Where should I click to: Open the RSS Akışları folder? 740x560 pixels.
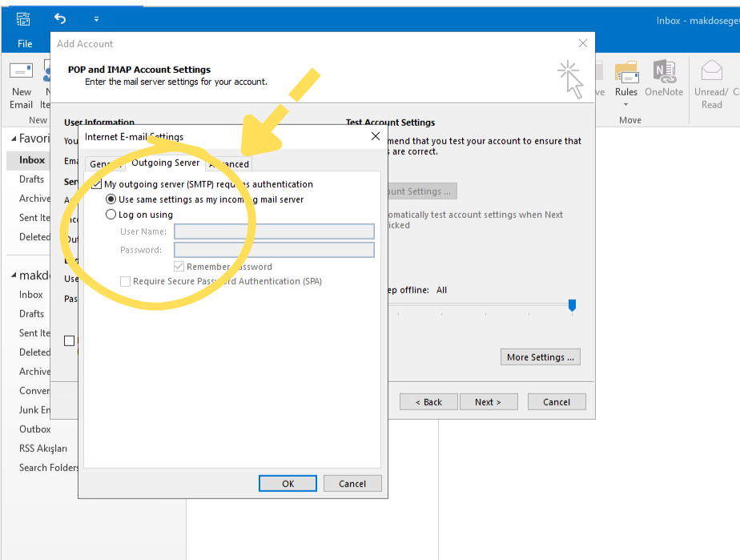tap(43, 448)
